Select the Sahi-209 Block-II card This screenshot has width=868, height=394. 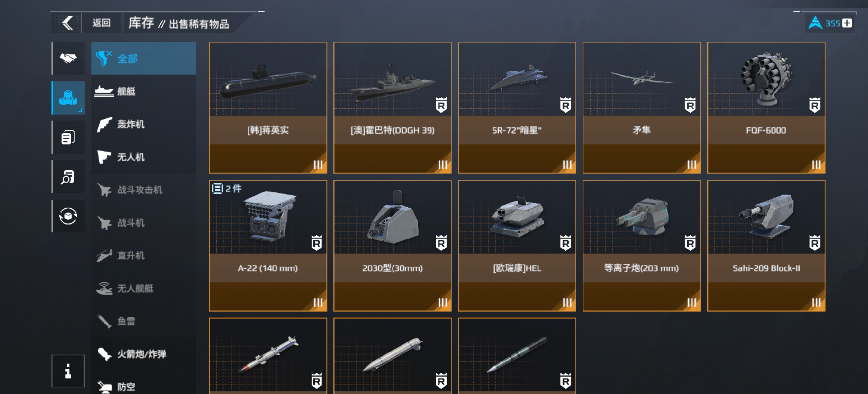(766, 246)
